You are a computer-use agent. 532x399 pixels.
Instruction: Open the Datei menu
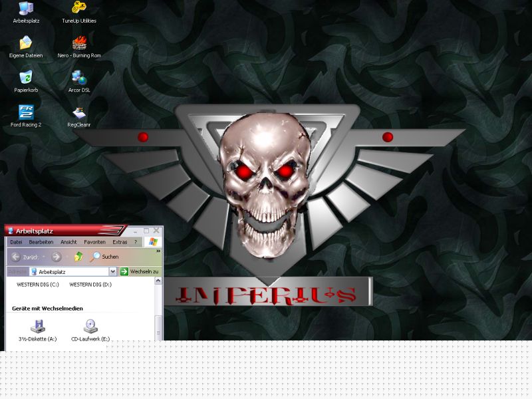16,242
